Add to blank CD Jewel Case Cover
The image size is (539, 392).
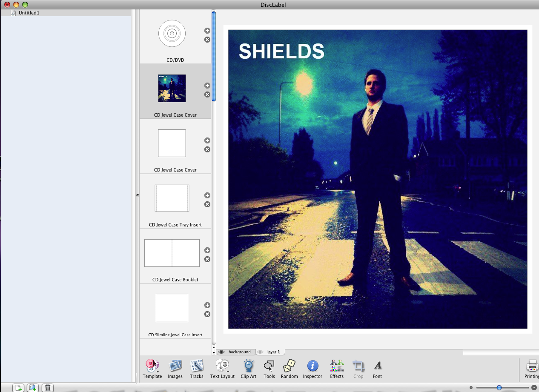pyautogui.click(x=207, y=140)
